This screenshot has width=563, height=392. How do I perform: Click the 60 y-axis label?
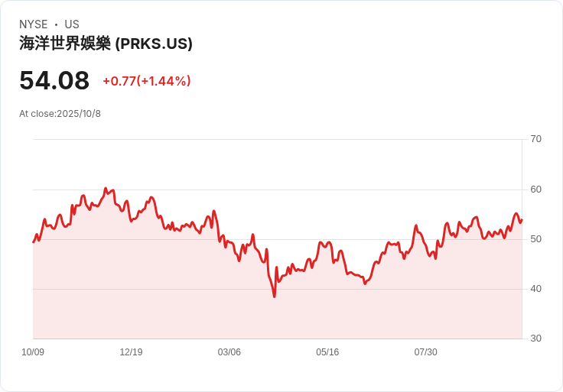click(x=536, y=190)
